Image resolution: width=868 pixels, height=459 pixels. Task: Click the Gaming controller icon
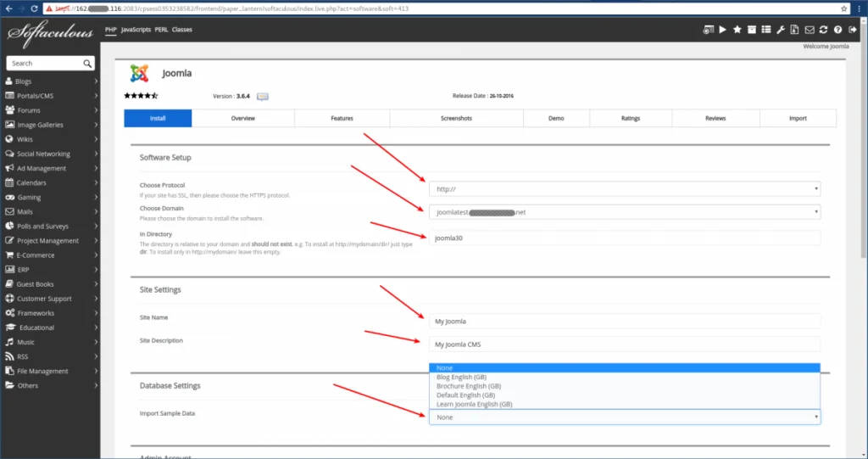(9, 197)
